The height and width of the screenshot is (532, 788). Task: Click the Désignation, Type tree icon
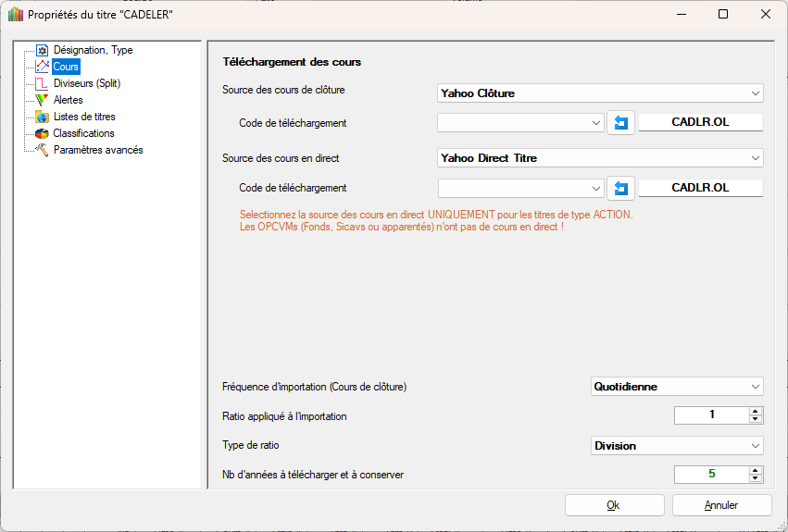[42, 50]
